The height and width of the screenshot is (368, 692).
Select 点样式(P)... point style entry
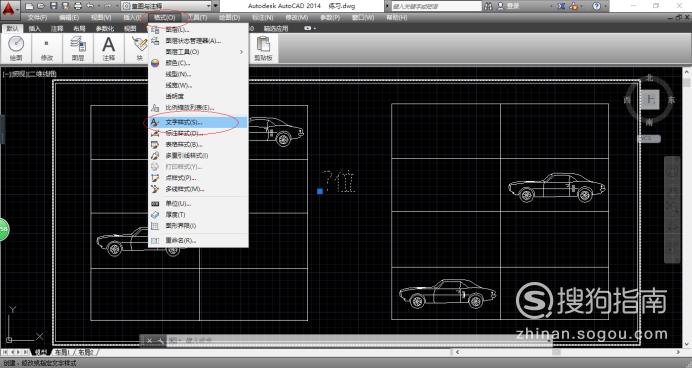pos(199,178)
